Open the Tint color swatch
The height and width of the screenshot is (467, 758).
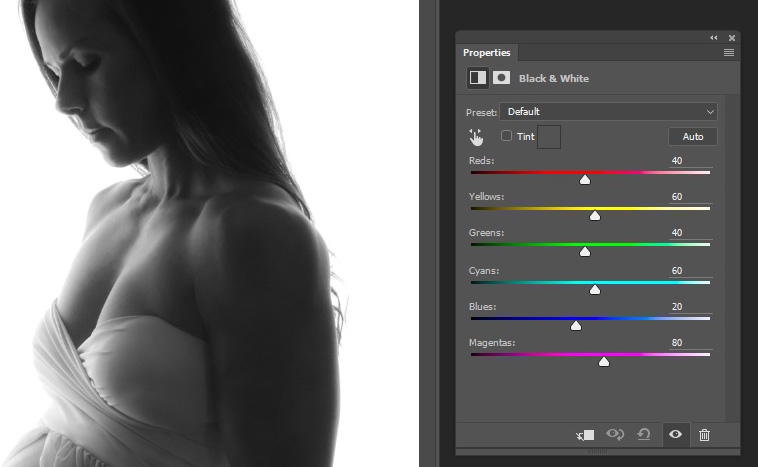point(549,137)
